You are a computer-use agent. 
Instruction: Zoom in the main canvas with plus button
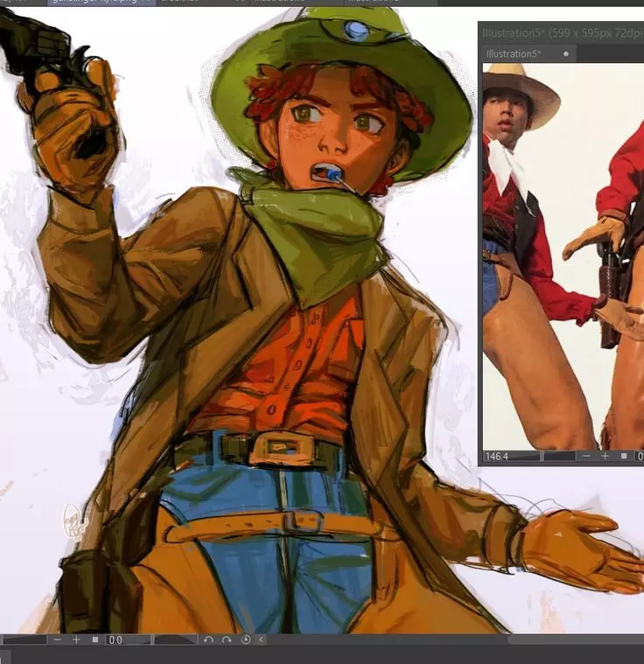click(76, 640)
